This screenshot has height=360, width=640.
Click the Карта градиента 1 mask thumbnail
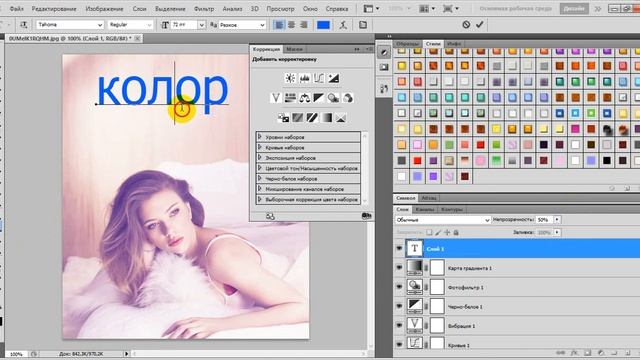click(x=437, y=268)
